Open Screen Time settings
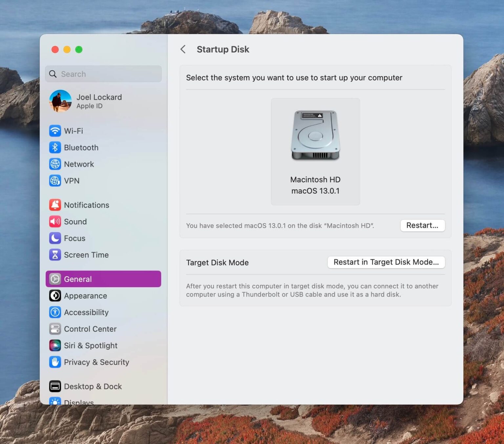The height and width of the screenshot is (444, 504). pyautogui.click(x=86, y=255)
